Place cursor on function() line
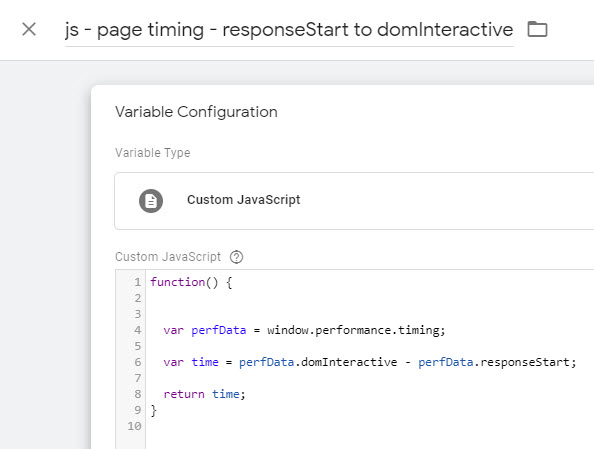The width and height of the screenshot is (594, 449). coord(191,282)
